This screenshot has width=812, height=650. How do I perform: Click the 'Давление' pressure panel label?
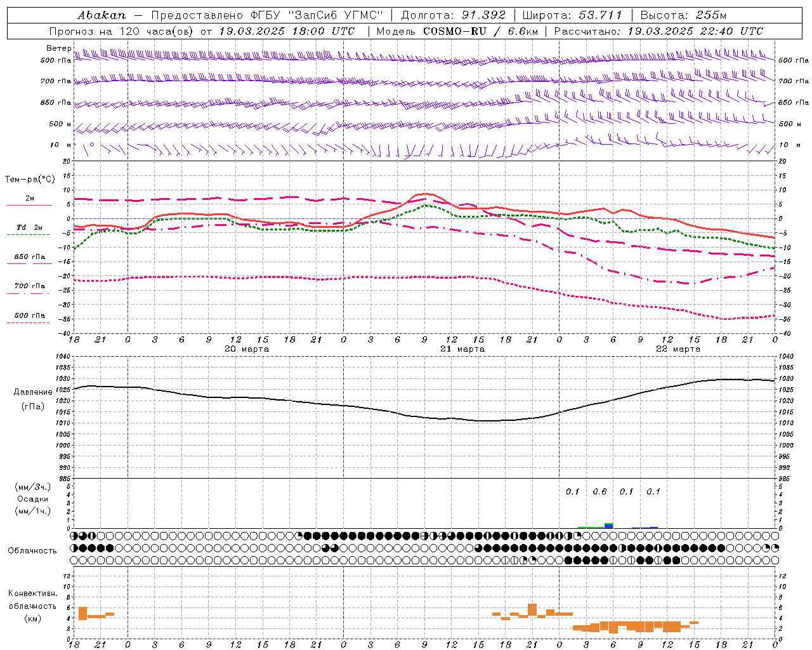33,392
